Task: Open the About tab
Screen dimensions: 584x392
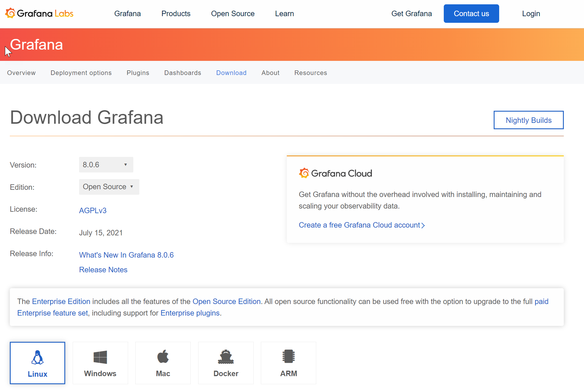Action: 271,73
